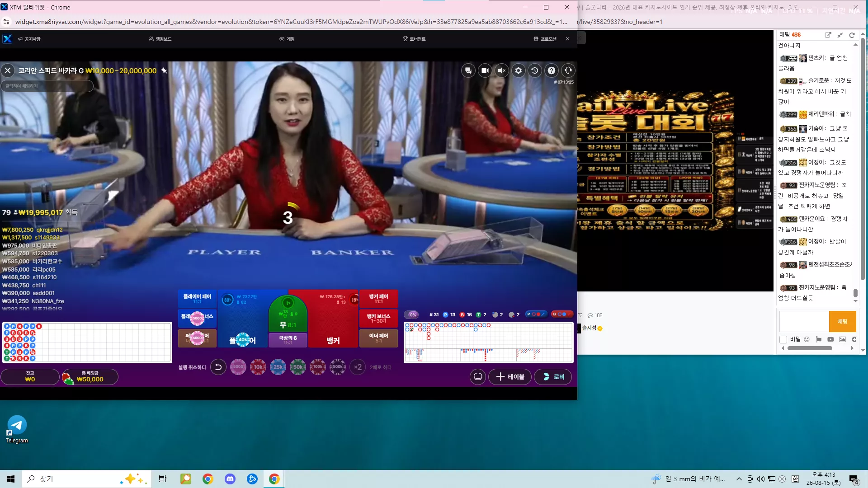Click the image attach icon in chat
868x488 pixels.
pos(842,339)
